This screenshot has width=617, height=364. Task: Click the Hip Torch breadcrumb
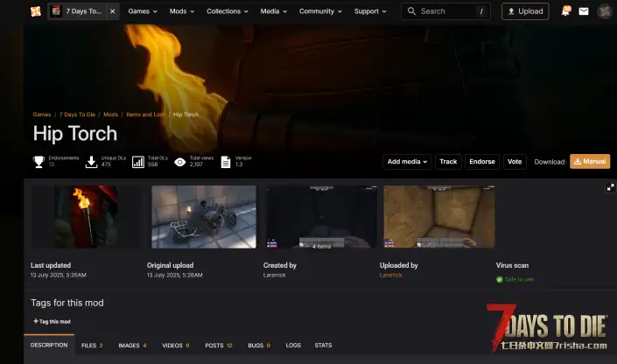pos(186,115)
